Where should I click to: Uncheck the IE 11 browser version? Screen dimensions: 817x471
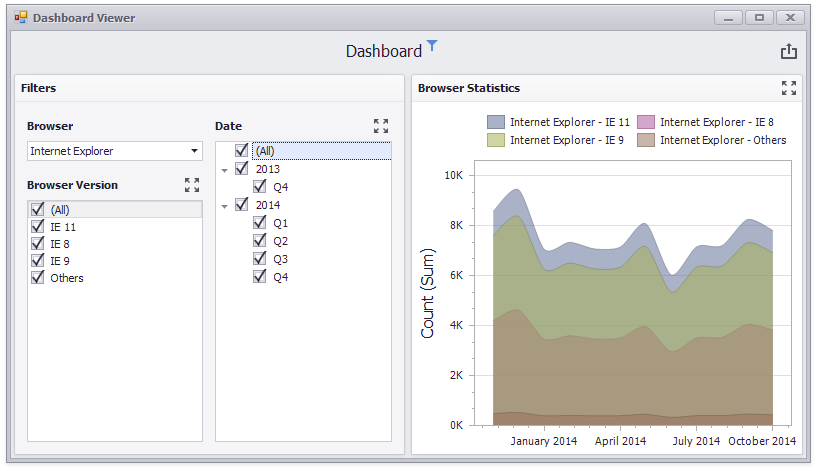38,226
